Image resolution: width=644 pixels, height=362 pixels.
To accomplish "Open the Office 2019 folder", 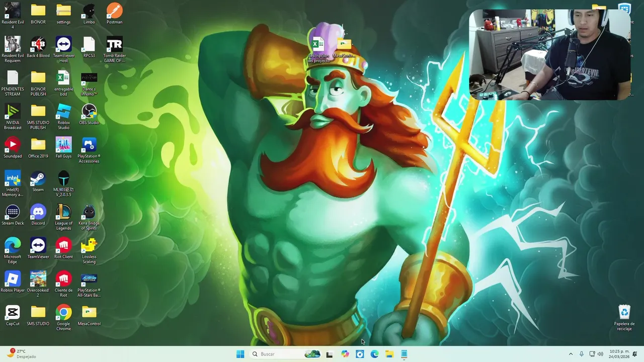I will coord(38,148).
